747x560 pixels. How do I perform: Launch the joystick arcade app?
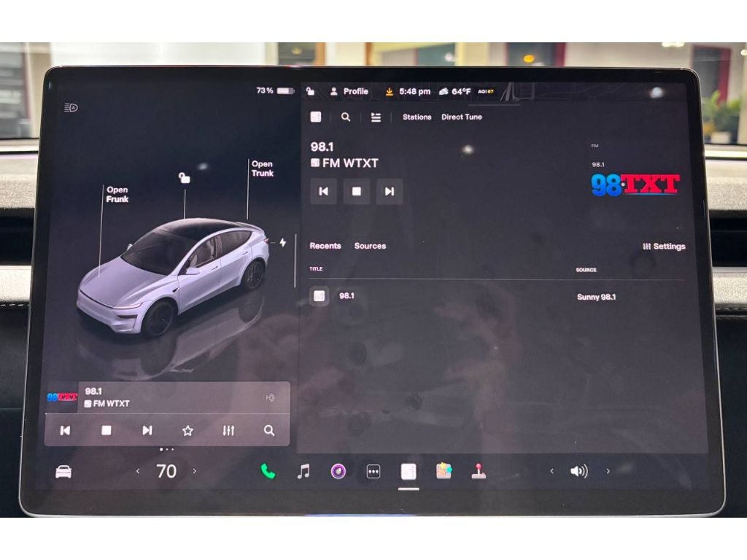tap(478, 472)
